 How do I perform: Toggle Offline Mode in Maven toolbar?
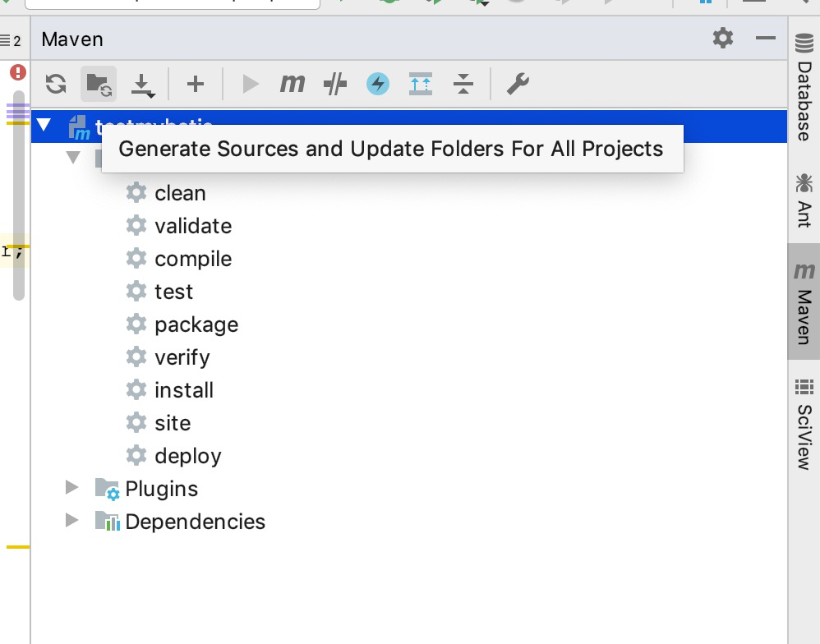click(335, 84)
